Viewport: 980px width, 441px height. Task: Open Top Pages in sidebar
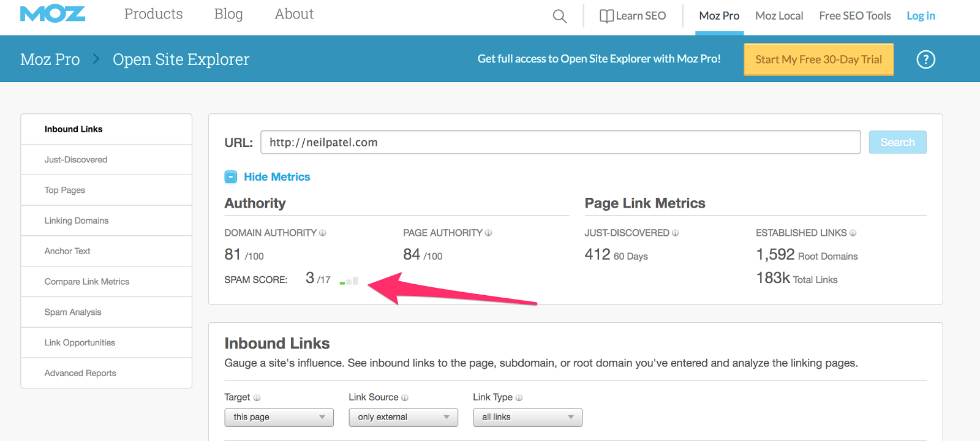pyautogui.click(x=107, y=190)
